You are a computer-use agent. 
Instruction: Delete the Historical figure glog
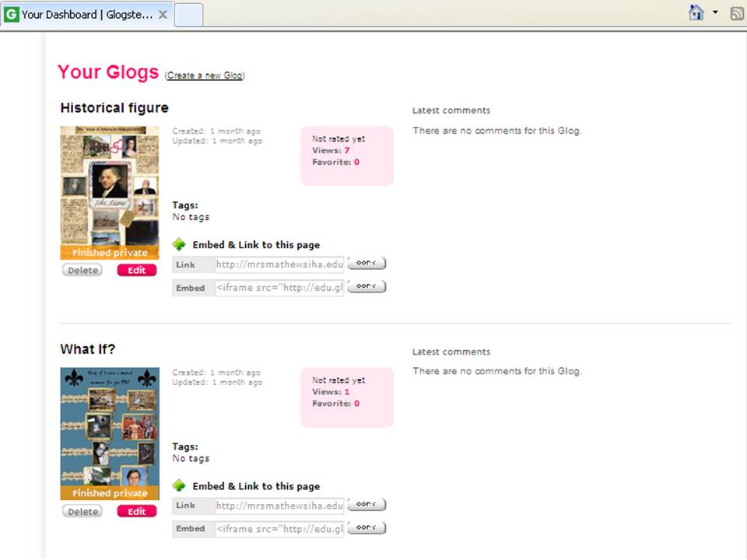click(x=82, y=270)
